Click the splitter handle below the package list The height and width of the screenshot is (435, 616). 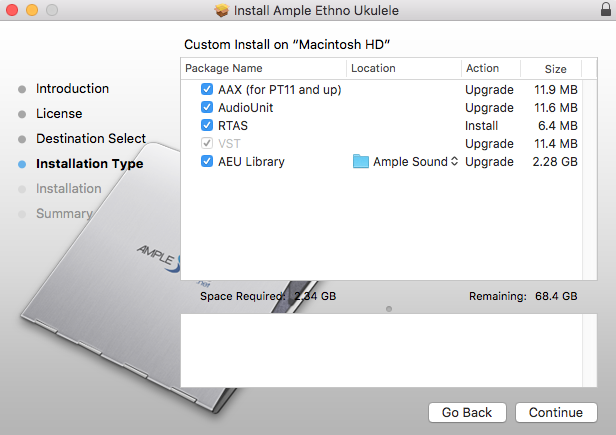(x=388, y=308)
